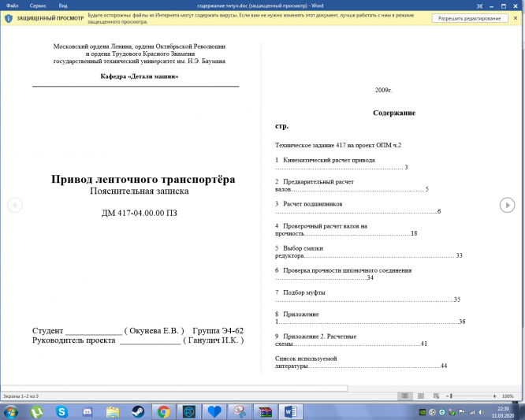The height and width of the screenshot is (420, 525).
Task: Click the Экраны 1–2 из 3 indicator
Action: click(20, 396)
